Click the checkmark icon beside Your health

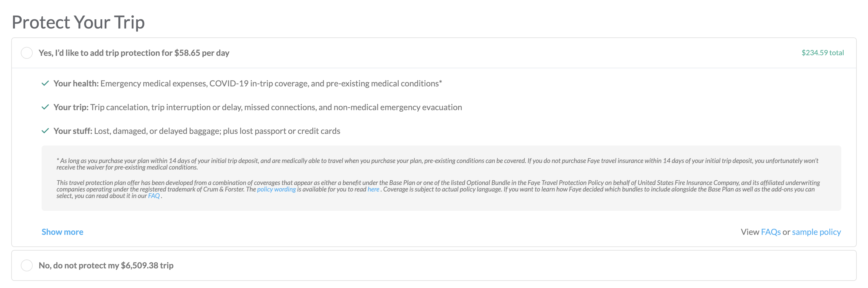click(45, 83)
